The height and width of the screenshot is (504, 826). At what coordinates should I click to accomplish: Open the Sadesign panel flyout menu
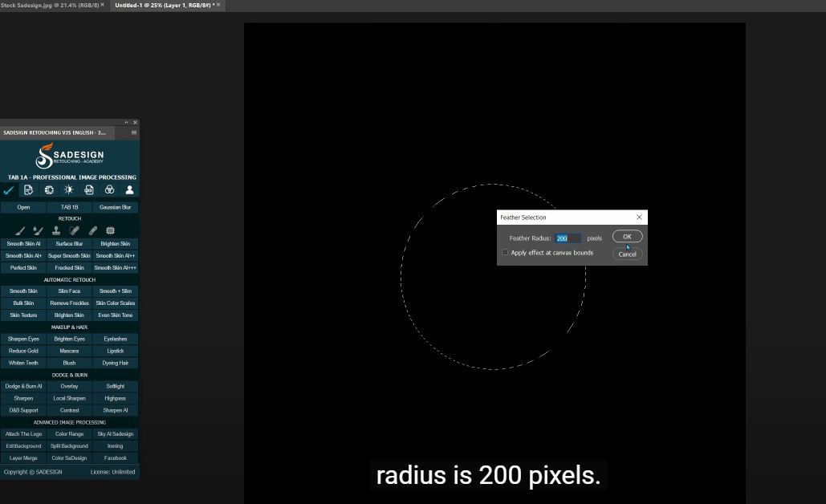click(134, 132)
